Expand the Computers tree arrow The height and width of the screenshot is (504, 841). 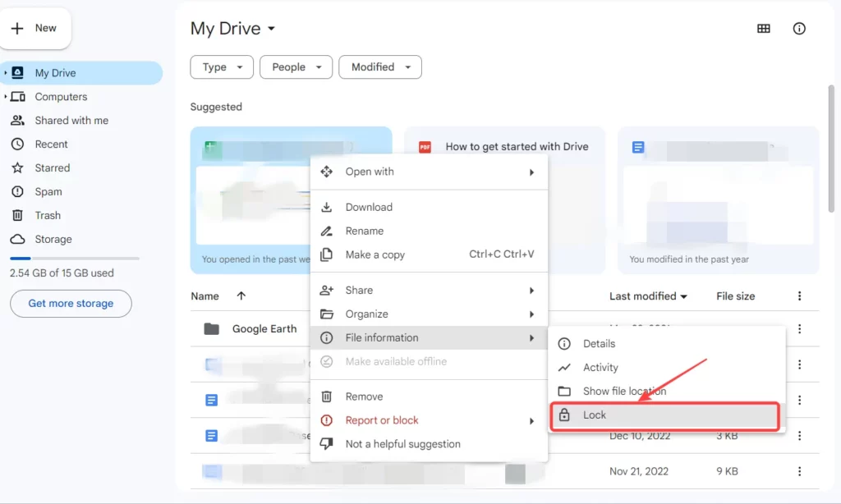tap(6, 97)
